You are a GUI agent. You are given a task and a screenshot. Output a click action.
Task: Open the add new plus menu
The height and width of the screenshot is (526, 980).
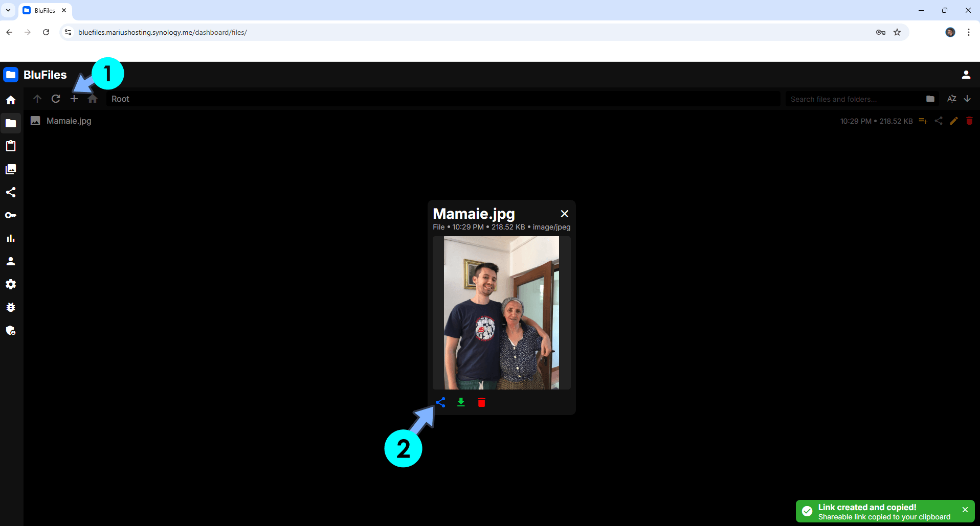click(74, 99)
